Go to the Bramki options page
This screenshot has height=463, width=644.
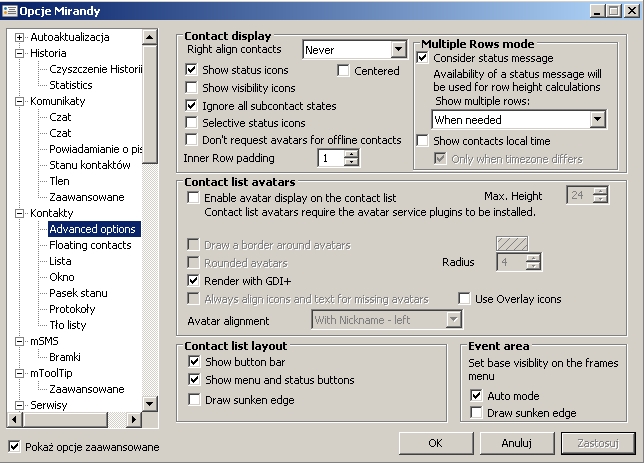point(64,357)
